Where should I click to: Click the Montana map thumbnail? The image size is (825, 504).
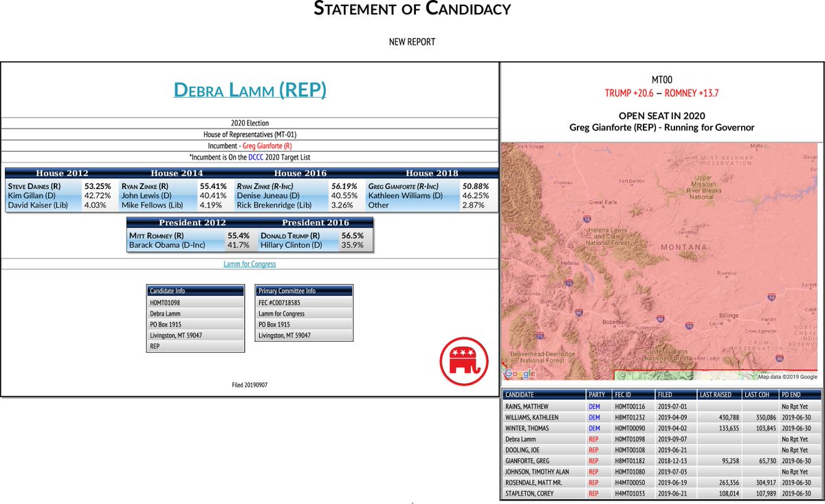pos(661,261)
